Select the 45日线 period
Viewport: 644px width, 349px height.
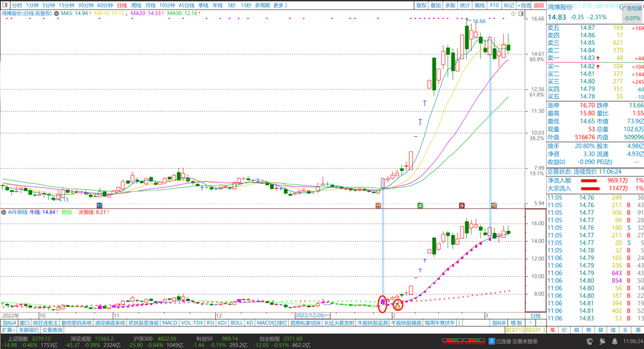click(x=187, y=5)
